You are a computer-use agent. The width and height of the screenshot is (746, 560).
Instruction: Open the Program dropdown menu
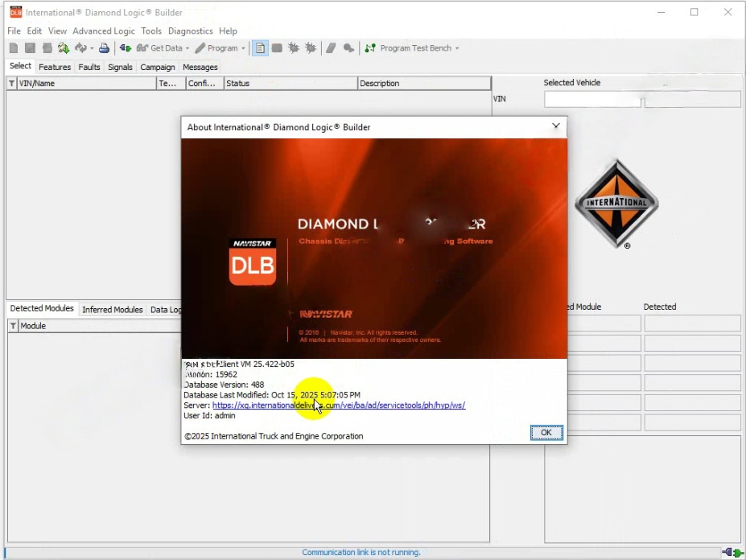[x=243, y=48]
